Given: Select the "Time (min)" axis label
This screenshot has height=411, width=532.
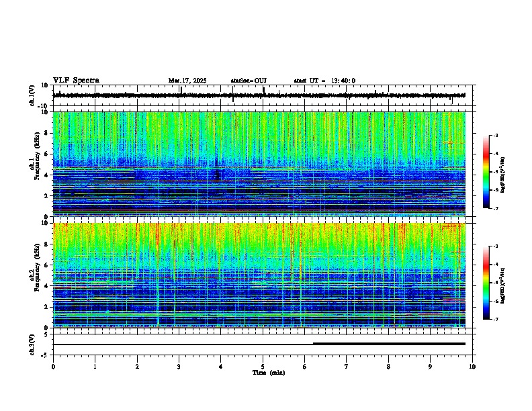Looking at the screenshot, I should (x=269, y=373).
